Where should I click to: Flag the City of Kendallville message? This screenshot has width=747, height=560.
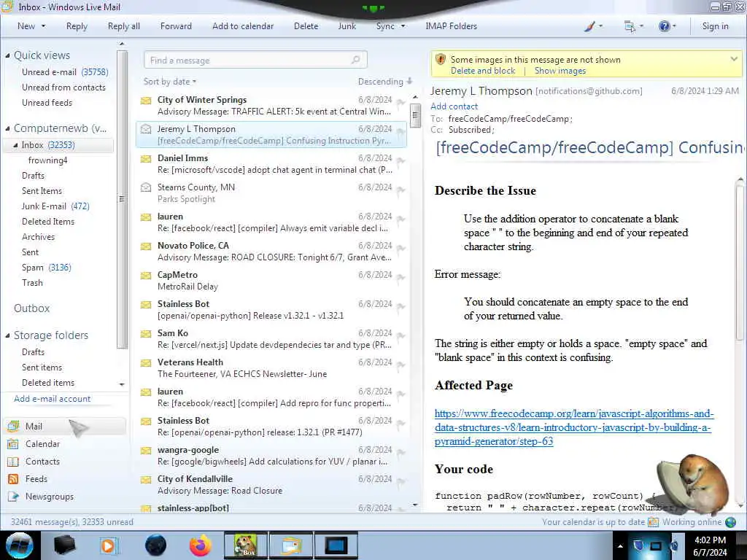[x=401, y=482]
